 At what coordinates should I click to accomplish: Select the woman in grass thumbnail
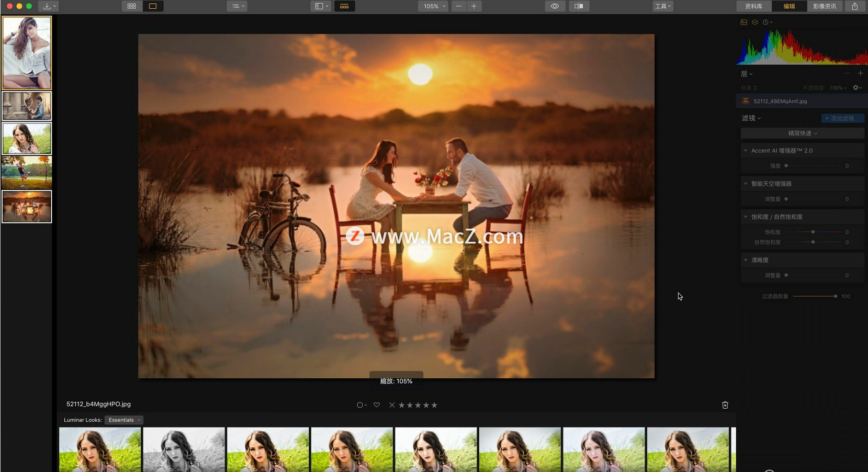click(x=27, y=138)
